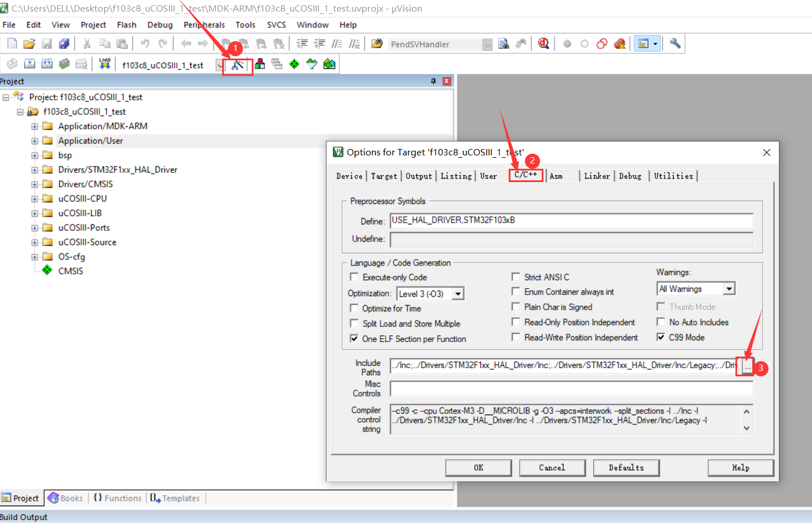Expand the uCOSIII-Source folder

[35, 242]
